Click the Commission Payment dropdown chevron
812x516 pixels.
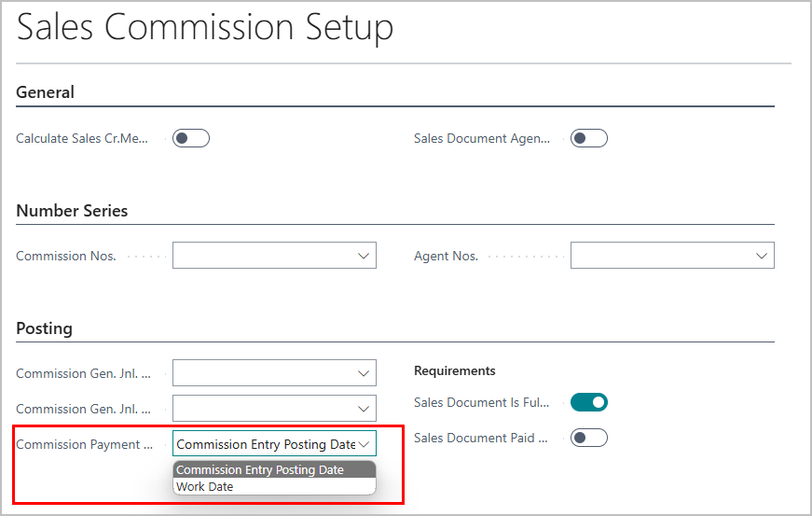click(364, 444)
